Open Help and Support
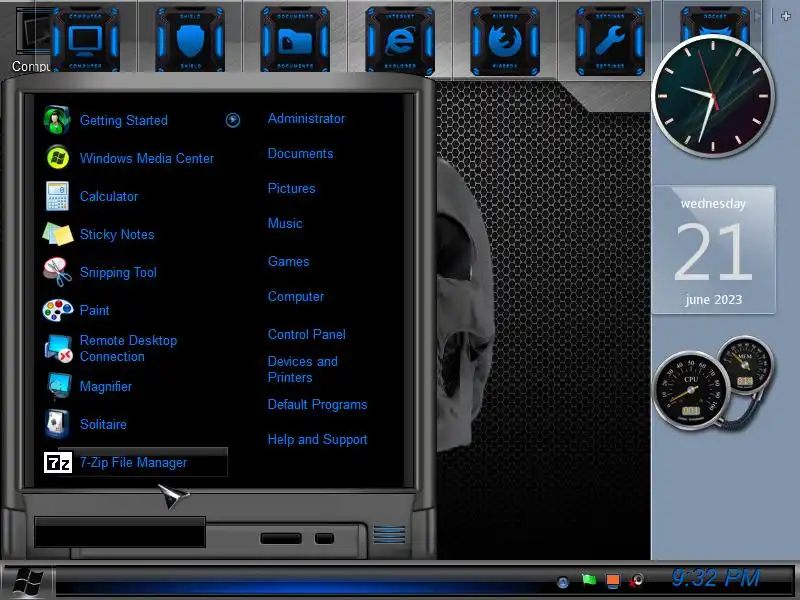Image resolution: width=800 pixels, height=600 pixels. click(x=317, y=439)
